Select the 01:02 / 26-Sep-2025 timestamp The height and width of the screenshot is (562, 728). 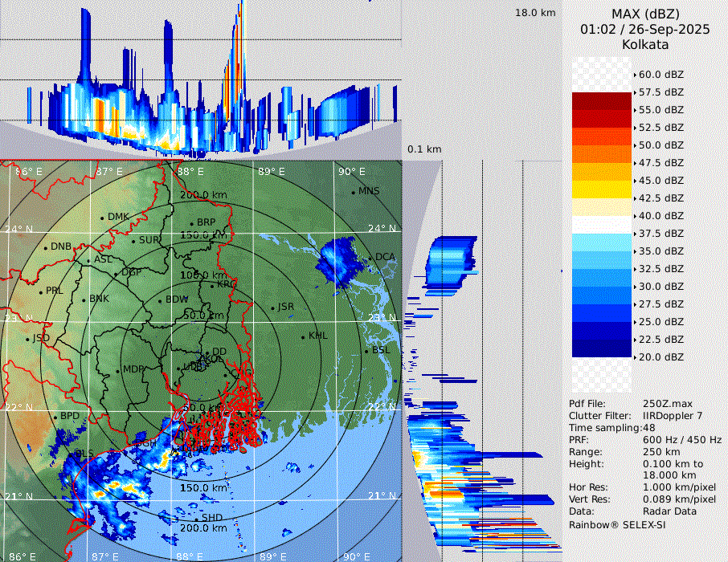point(645,29)
